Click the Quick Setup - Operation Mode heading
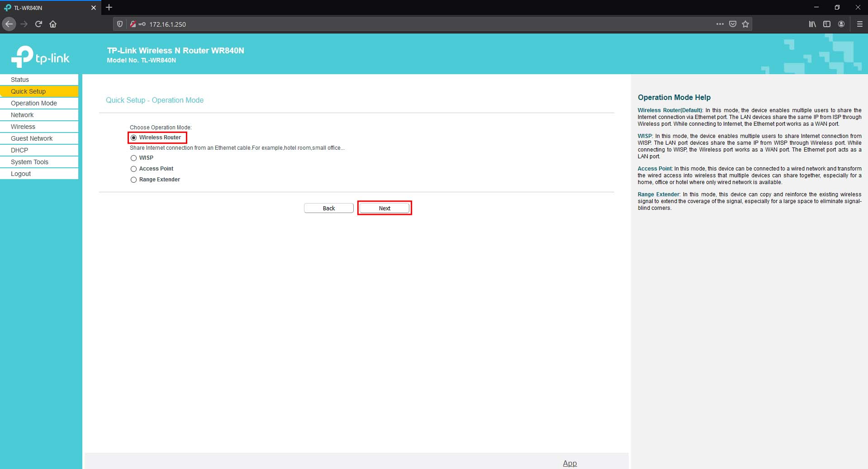868x469 pixels. [x=155, y=100]
